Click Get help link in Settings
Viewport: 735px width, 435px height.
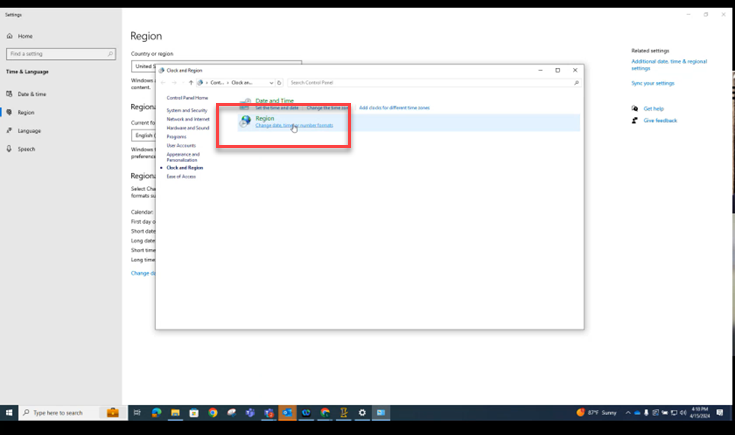[x=653, y=109]
